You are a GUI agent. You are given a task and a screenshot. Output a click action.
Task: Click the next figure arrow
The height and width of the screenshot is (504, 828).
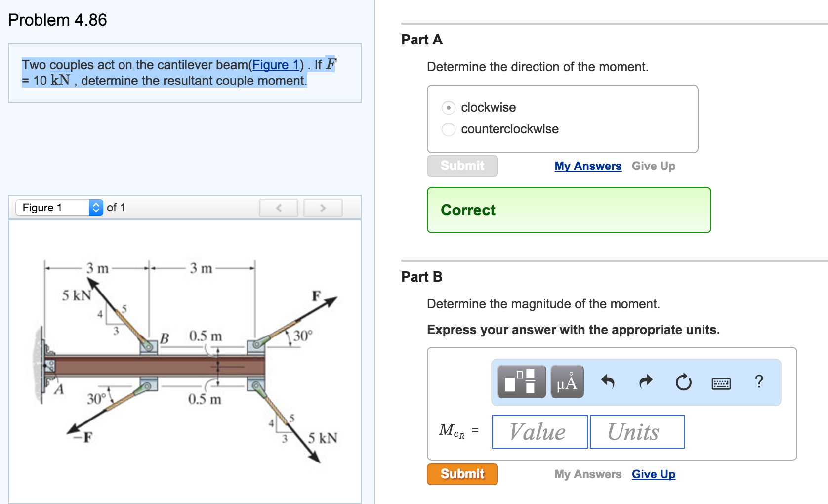323,208
